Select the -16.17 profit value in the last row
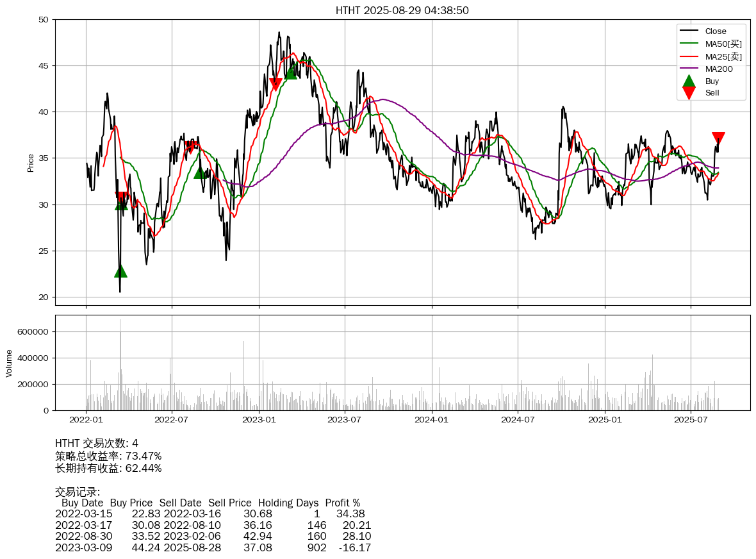The image size is (756, 559). tap(355, 547)
